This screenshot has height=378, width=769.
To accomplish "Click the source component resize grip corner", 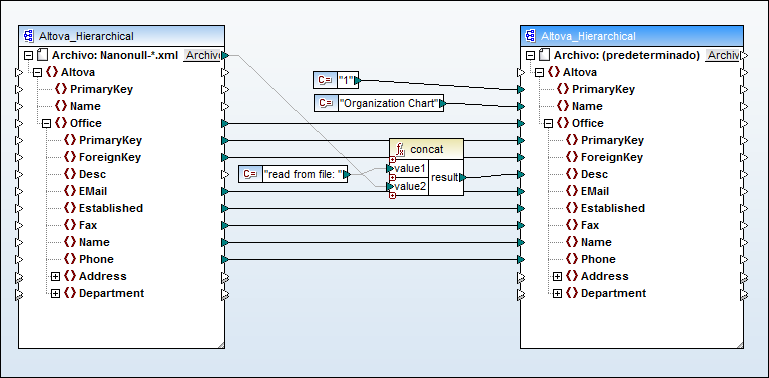I will click(221, 345).
